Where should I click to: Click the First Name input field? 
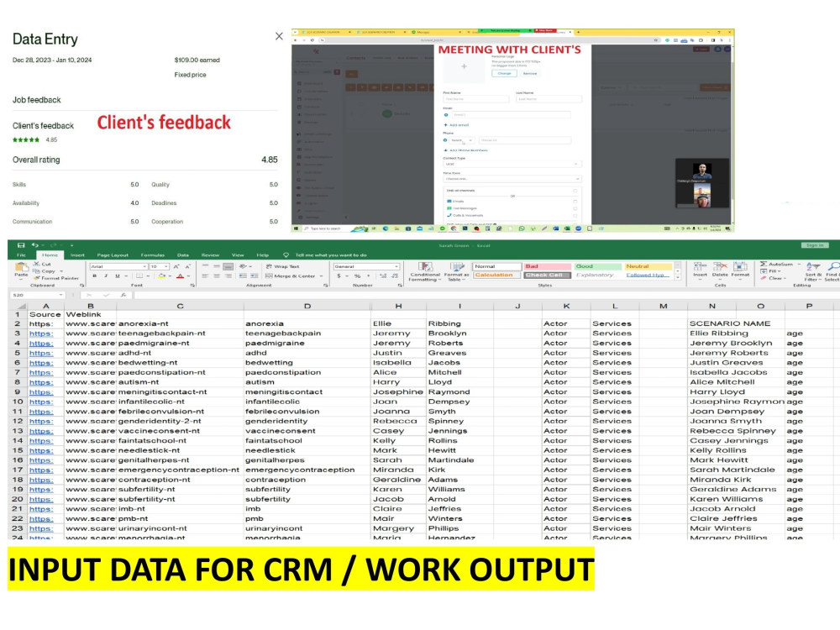click(475, 99)
